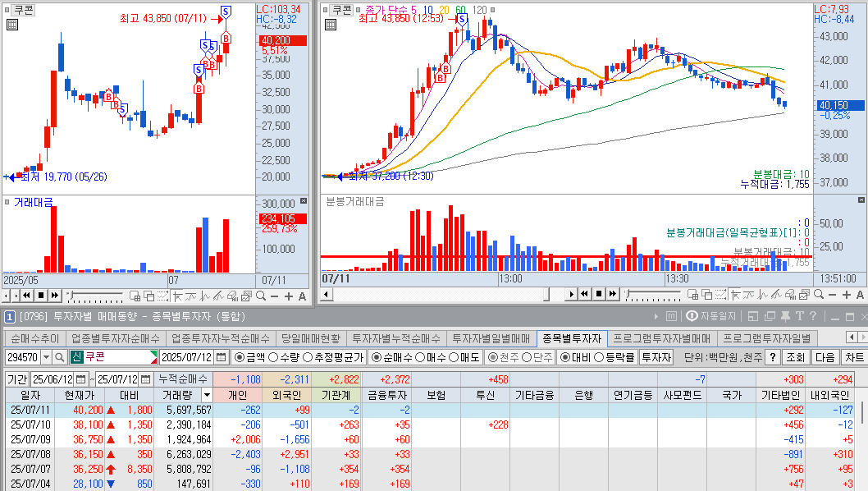Click the crosshair cursor icon in left chart toolbar
Image resolution: width=868 pixels, height=491 pixels.
(x=177, y=296)
